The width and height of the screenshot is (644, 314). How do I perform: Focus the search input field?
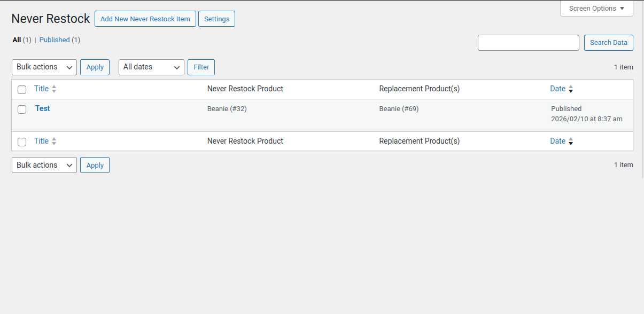pos(528,43)
